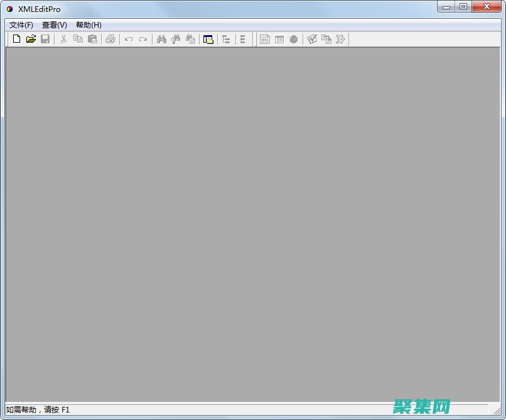The height and width of the screenshot is (420, 506).
Task: Click the Save floppy disk icon
Action: click(45, 39)
